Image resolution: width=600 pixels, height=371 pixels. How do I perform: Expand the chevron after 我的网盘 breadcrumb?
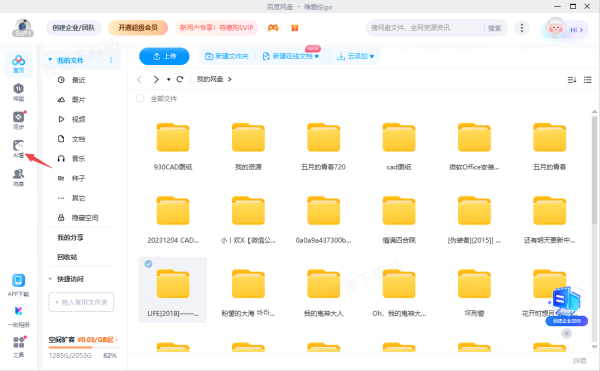click(x=230, y=79)
